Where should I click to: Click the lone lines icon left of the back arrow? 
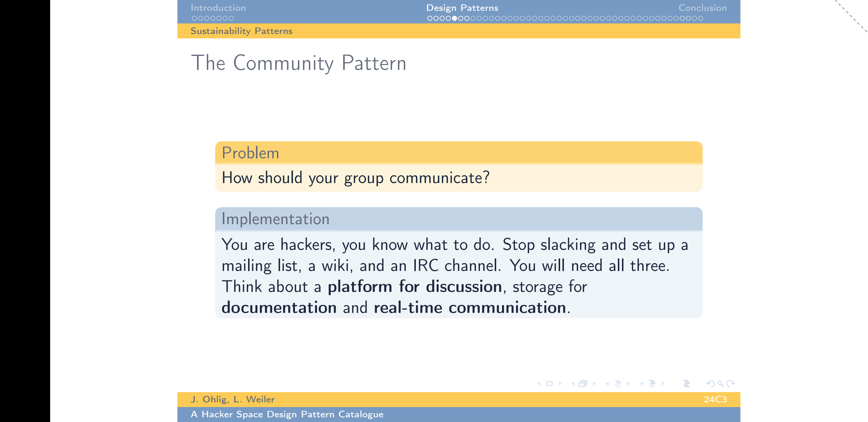(686, 384)
